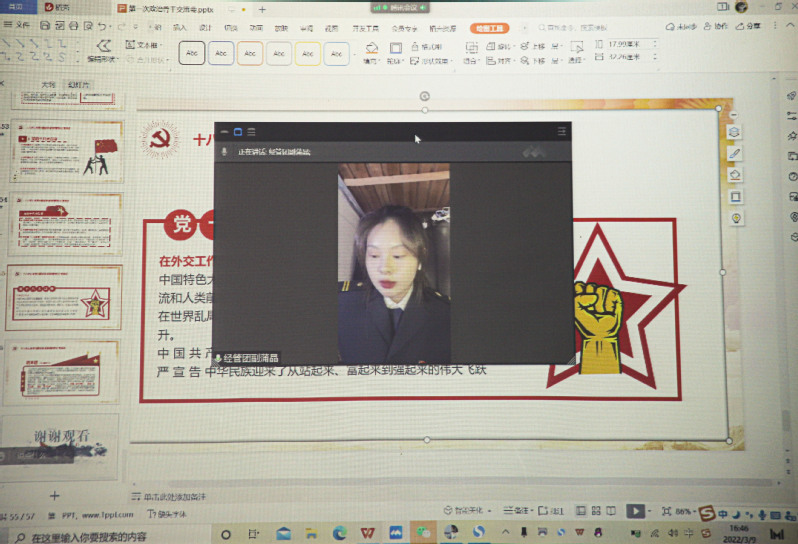Click the add slide plus button below thumbnails
This screenshot has width=798, height=544.
[54, 495]
